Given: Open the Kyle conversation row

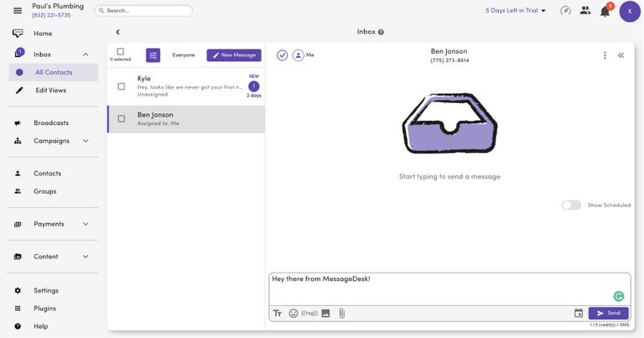Looking at the screenshot, I should click(186, 86).
